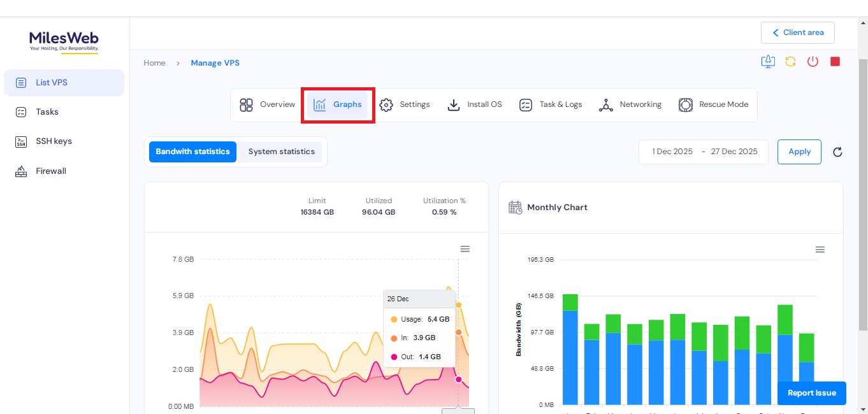Screen dimensions: 868x414
Task: Open the bandwidth area chart hamburger menu
Action: (465, 249)
